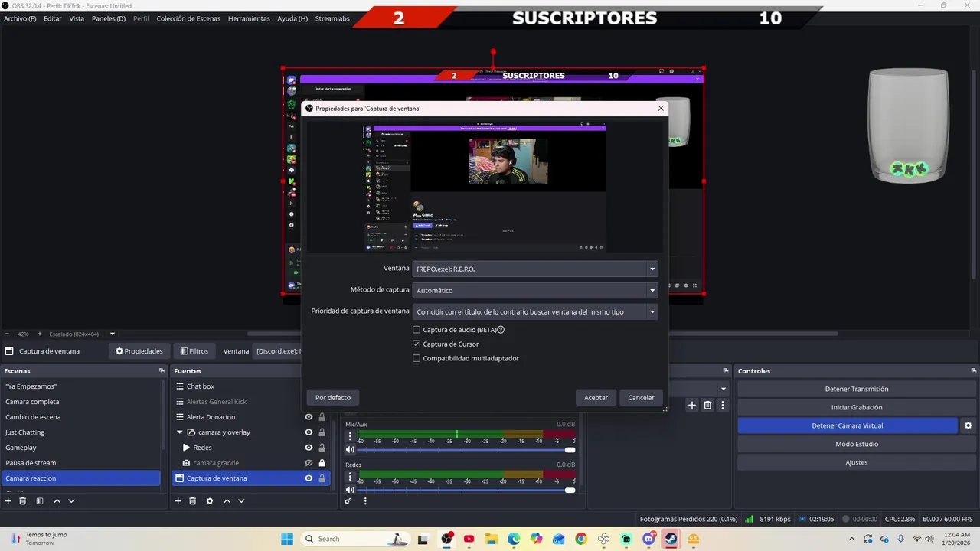Click Cancelar in properties dialog
This screenshot has width=980, height=551.
coord(641,397)
